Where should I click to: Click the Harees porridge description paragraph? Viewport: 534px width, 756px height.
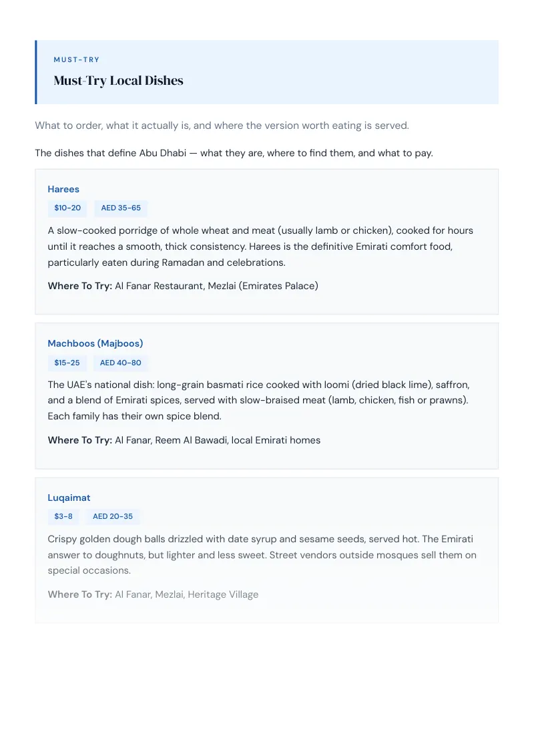[x=261, y=246]
